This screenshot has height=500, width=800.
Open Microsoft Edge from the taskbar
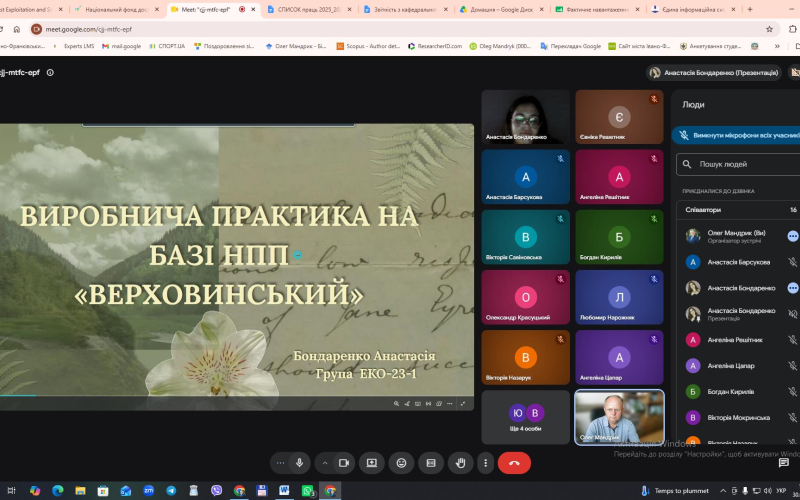pos(58,491)
